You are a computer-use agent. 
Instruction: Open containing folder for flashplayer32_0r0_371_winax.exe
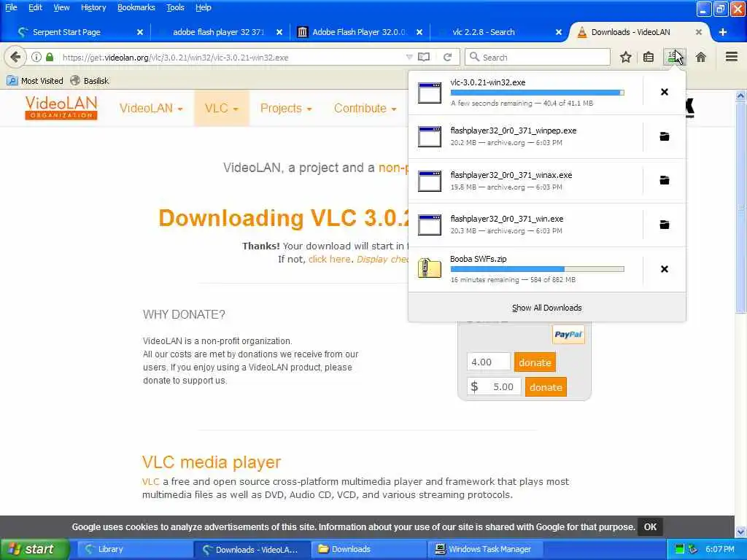tap(664, 181)
